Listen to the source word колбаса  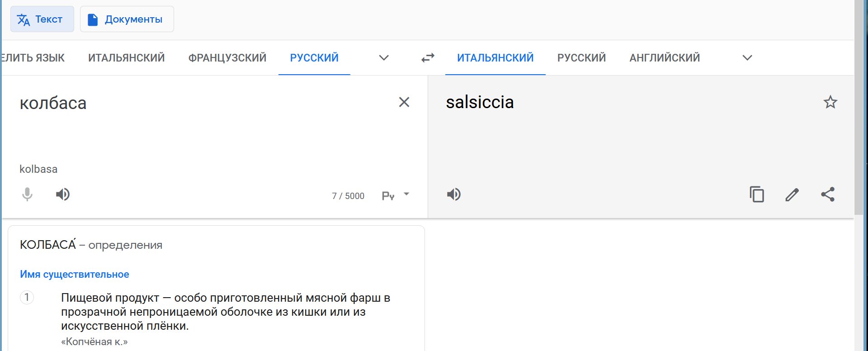point(63,194)
